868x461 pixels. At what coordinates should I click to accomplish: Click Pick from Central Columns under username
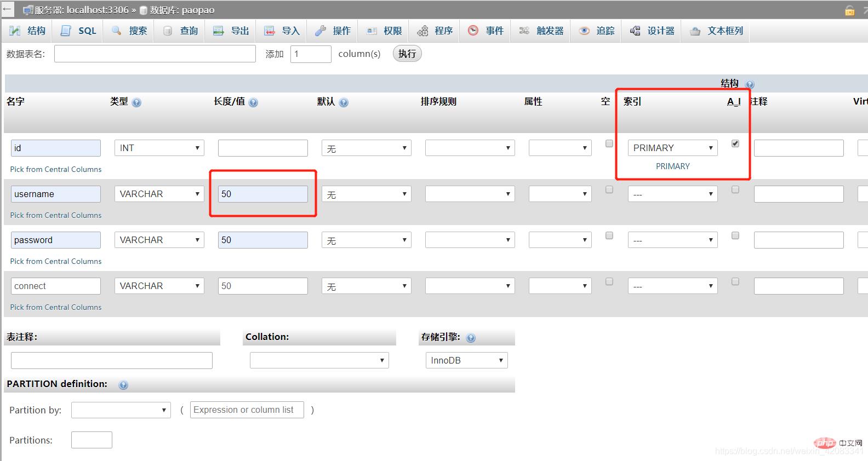pos(56,215)
